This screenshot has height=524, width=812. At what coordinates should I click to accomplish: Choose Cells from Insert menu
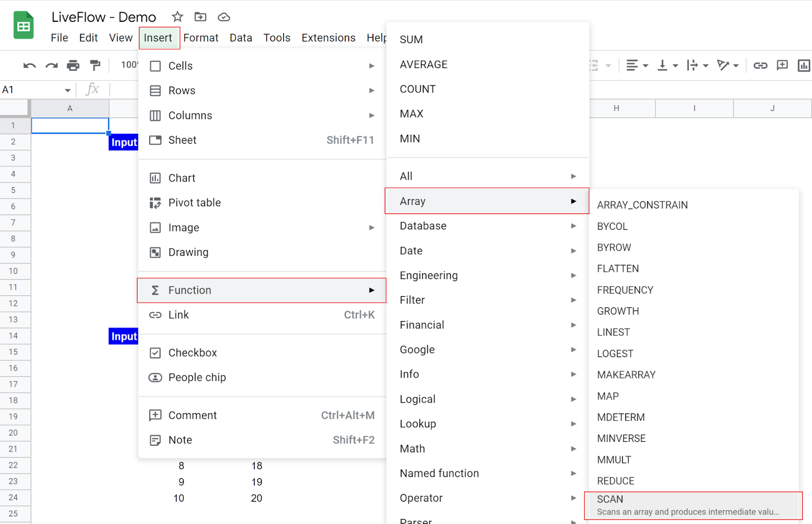[262, 66]
